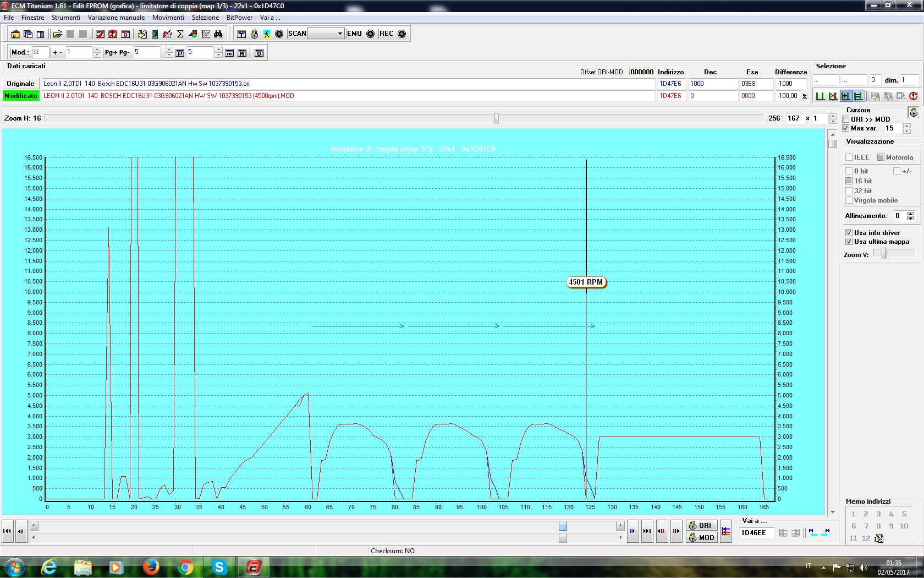The image size is (924, 578).
Task: Click the EMU round indicator button
Action: coord(371,34)
